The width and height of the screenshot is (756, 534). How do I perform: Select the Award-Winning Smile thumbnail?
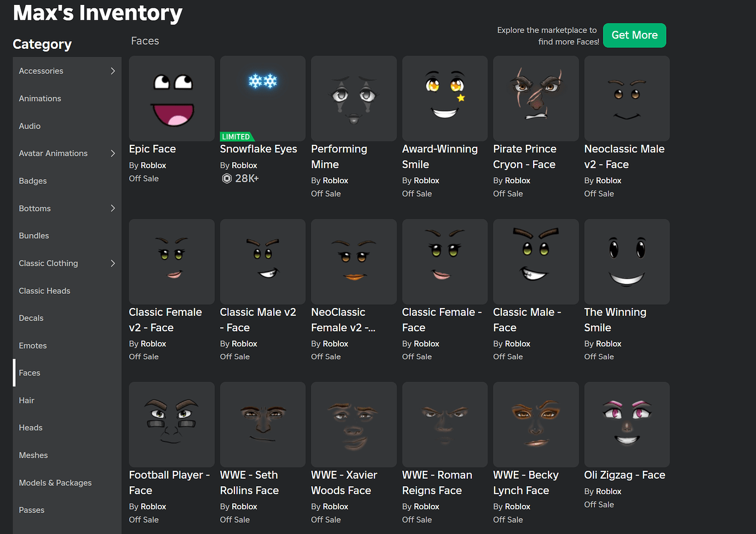click(x=444, y=98)
